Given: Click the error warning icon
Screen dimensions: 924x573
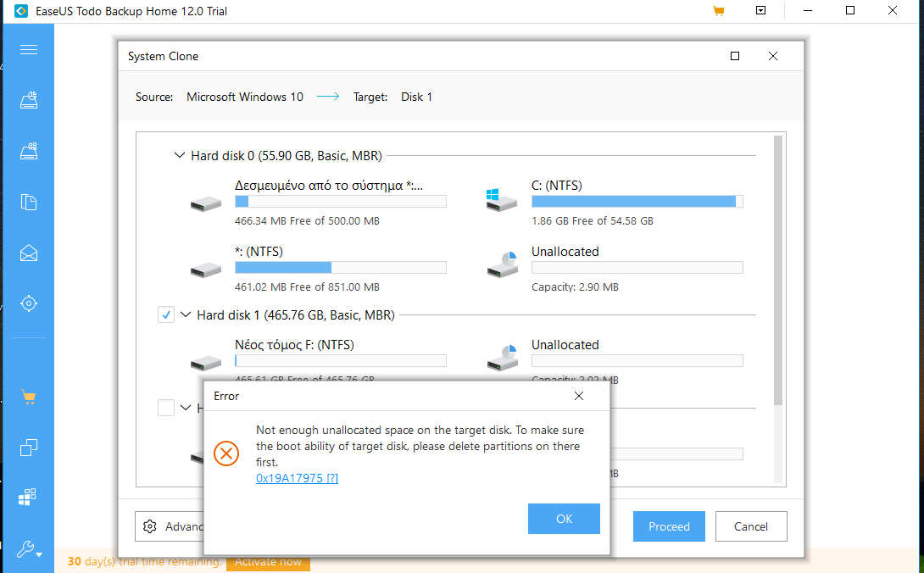Looking at the screenshot, I should pos(225,453).
